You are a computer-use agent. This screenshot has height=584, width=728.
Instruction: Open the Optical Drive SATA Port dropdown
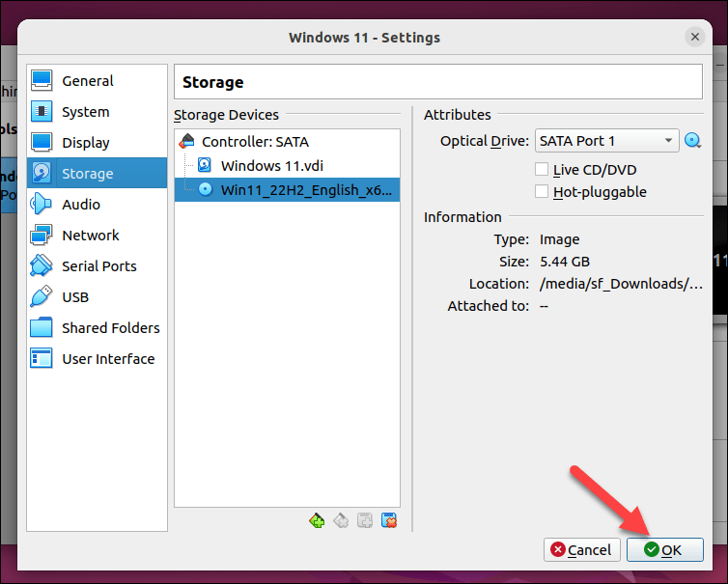(x=607, y=141)
